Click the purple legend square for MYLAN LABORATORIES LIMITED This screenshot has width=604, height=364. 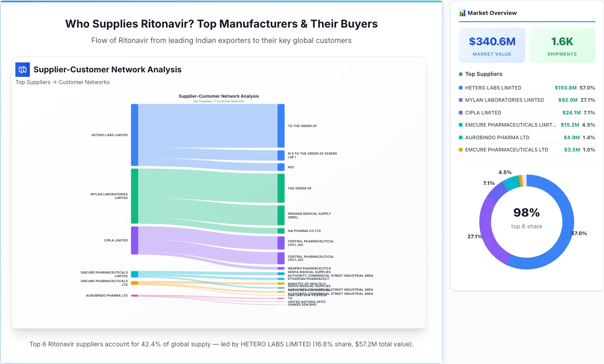[461, 100]
